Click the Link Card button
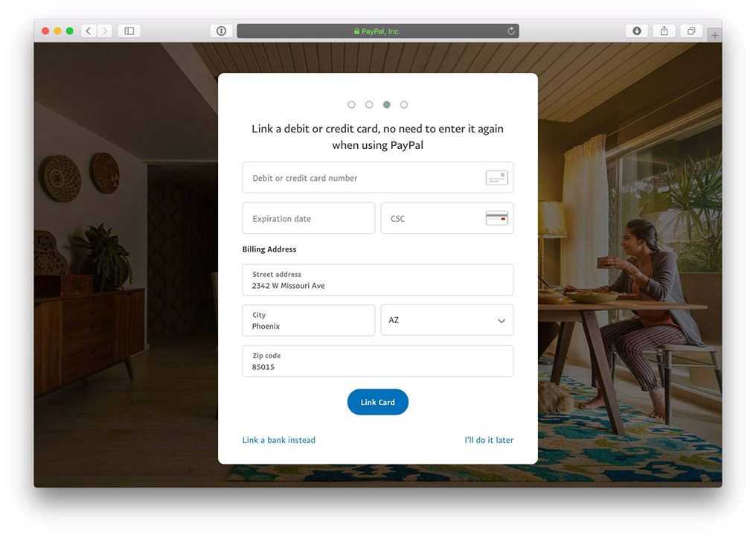The width and height of the screenshot is (756, 536). [x=377, y=402]
